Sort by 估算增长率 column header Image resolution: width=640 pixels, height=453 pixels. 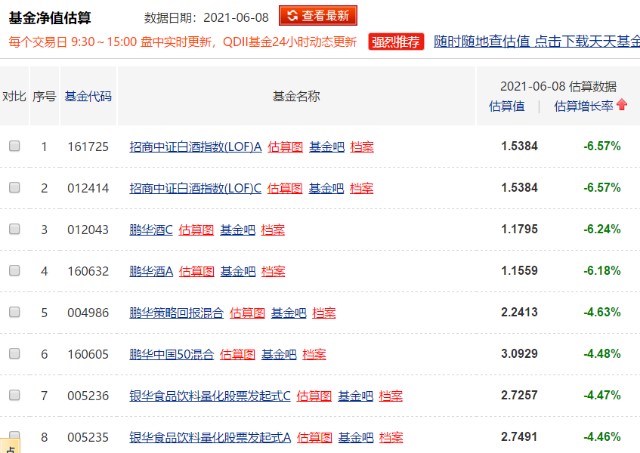(584, 106)
